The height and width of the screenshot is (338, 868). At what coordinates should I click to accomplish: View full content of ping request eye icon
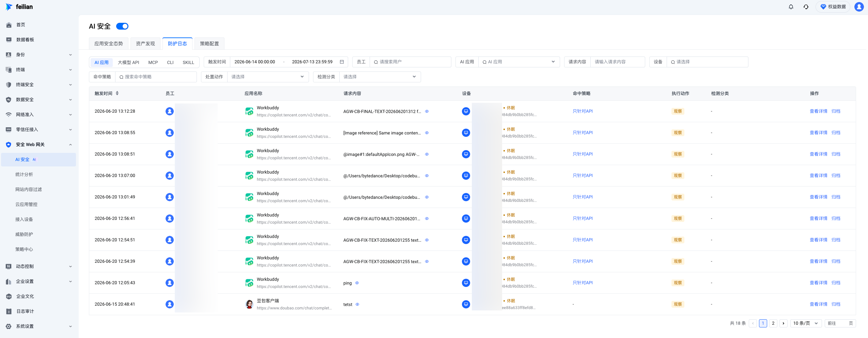(x=357, y=283)
